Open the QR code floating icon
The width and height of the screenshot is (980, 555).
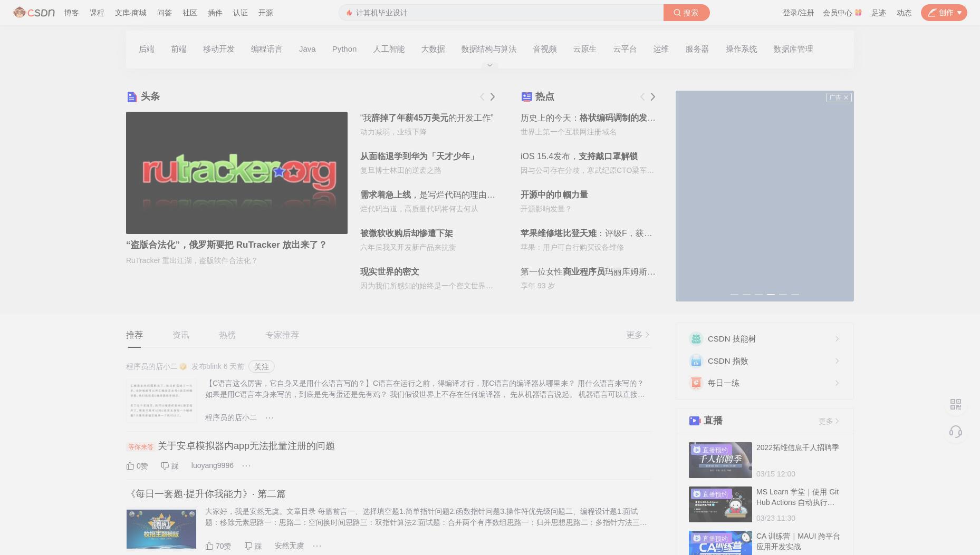956,404
